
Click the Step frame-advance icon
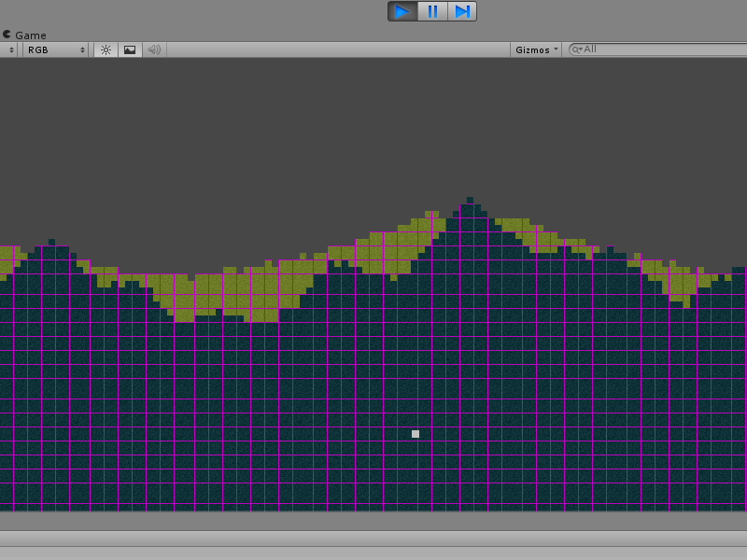461,11
